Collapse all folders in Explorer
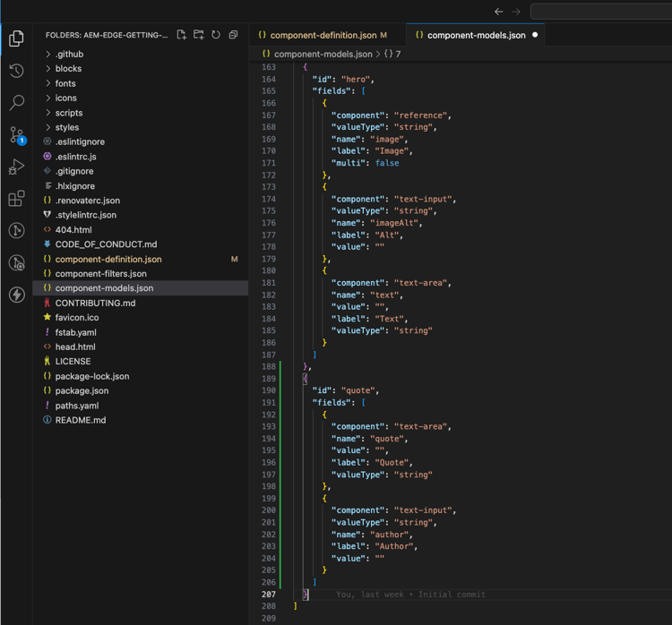This screenshot has height=625, width=672. [233, 35]
